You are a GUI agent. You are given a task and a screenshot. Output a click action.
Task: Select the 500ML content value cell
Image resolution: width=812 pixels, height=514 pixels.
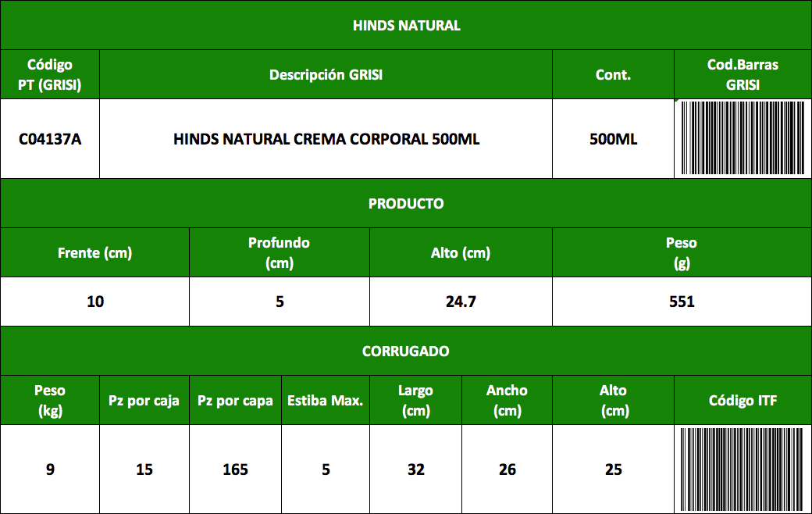click(x=613, y=139)
